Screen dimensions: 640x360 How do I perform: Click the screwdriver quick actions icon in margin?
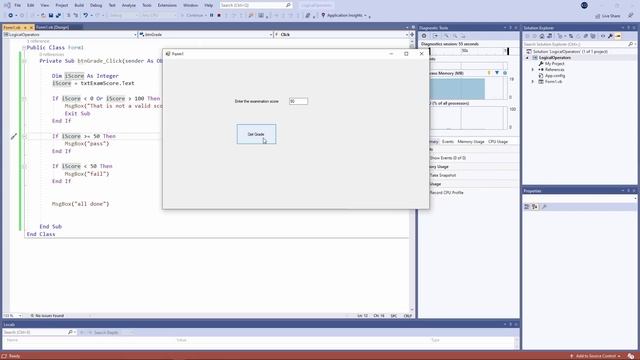pos(14,136)
